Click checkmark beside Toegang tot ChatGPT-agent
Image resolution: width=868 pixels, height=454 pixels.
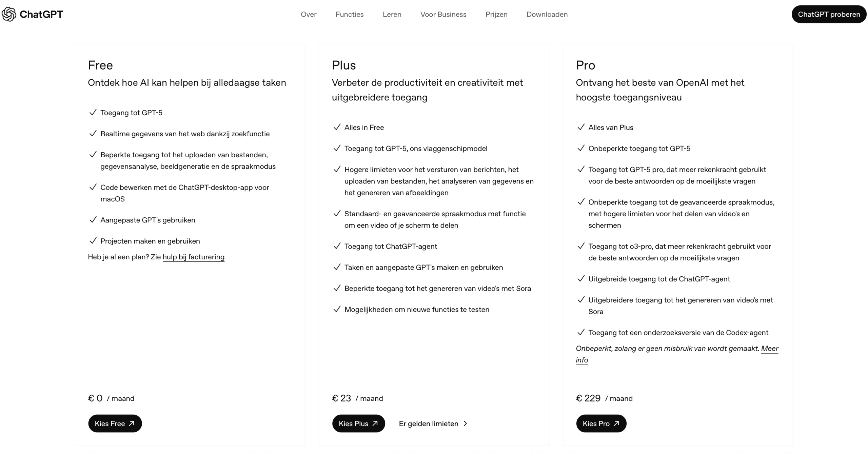337,246
